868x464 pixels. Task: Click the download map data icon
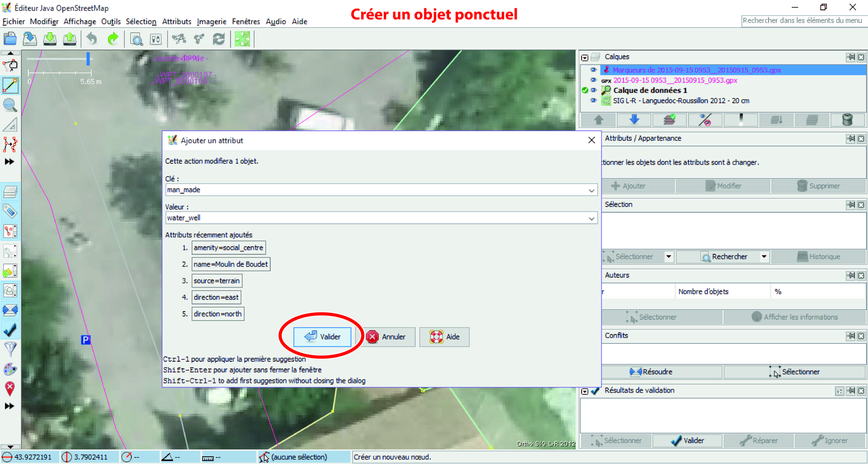coord(50,39)
